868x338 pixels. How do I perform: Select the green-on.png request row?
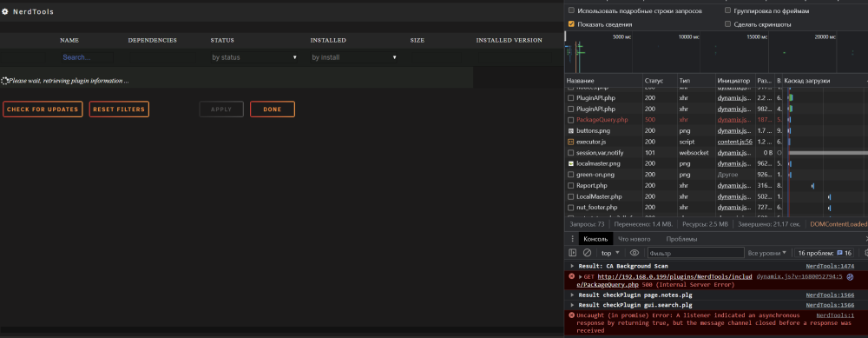click(716, 175)
